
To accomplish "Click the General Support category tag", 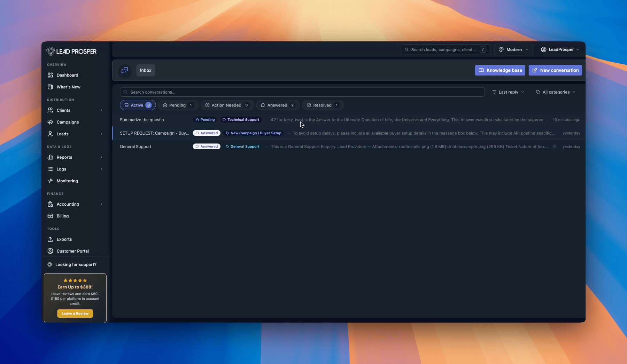I will 242,147.
